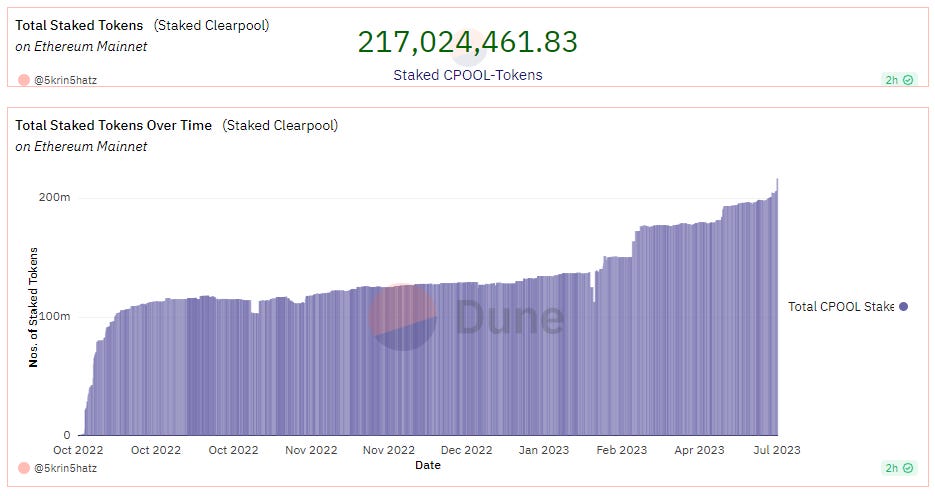This screenshot has width=935, height=496.
Task: Toggle Total CPOOL Staked legend entry
Action: point(847,306)
